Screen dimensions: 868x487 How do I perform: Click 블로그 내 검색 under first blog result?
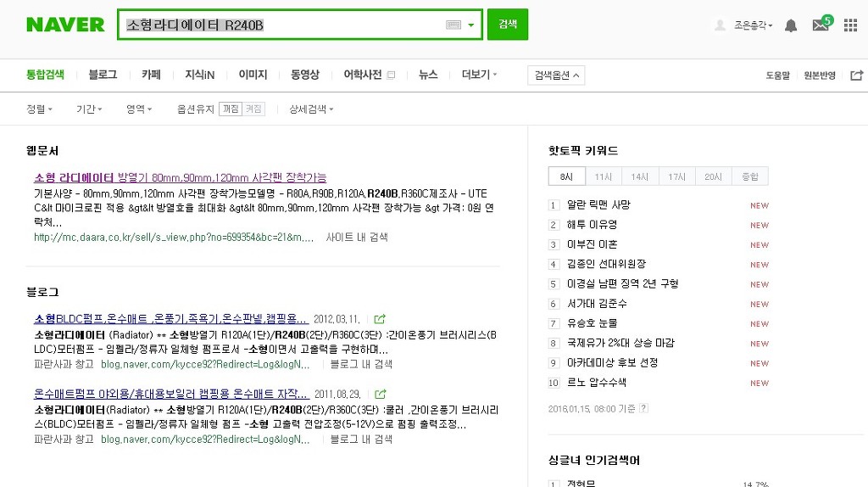pos(361,364)
